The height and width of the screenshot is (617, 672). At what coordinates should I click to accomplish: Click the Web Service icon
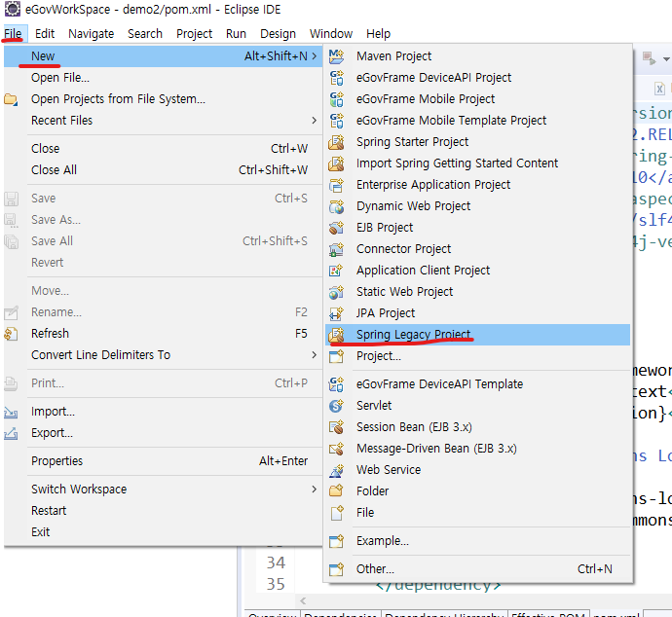pyautogui.click(x=336, y=470)
